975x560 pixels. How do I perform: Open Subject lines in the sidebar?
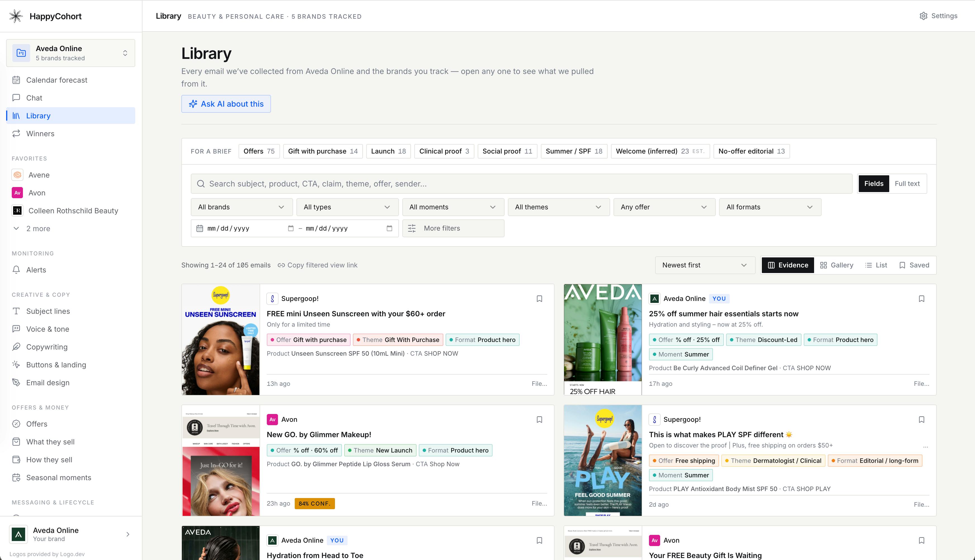point(71,311)
